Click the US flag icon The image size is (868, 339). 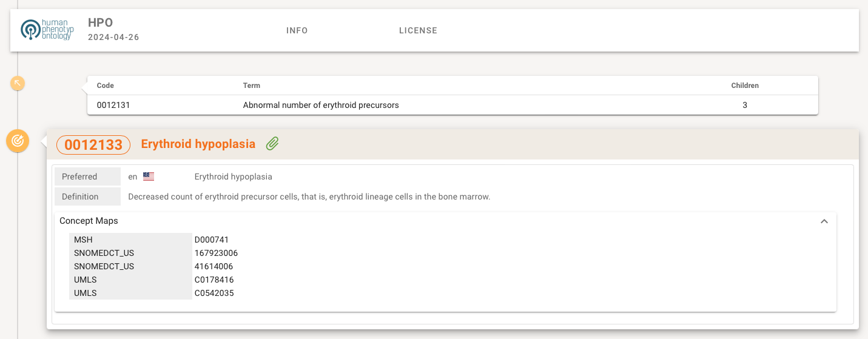[149, 176]
